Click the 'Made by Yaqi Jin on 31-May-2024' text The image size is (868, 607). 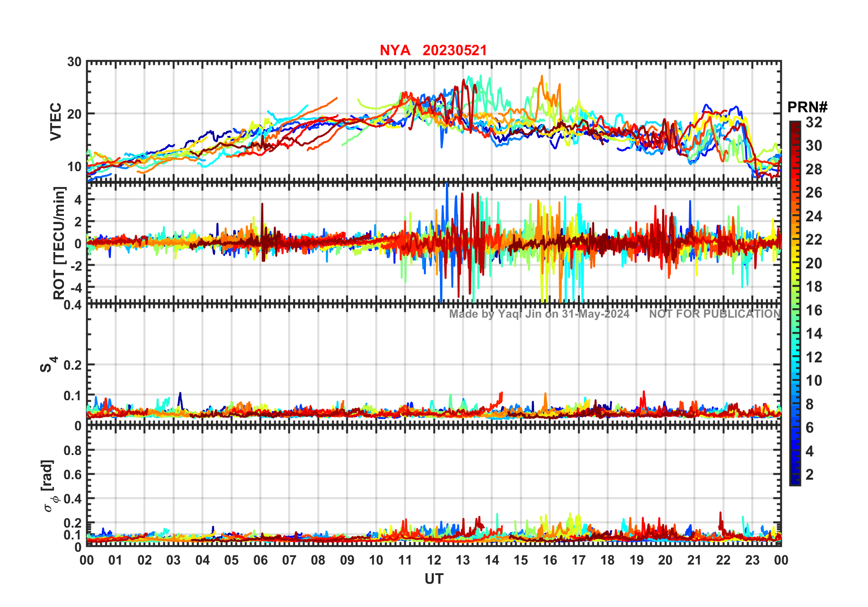pos(539,314)
